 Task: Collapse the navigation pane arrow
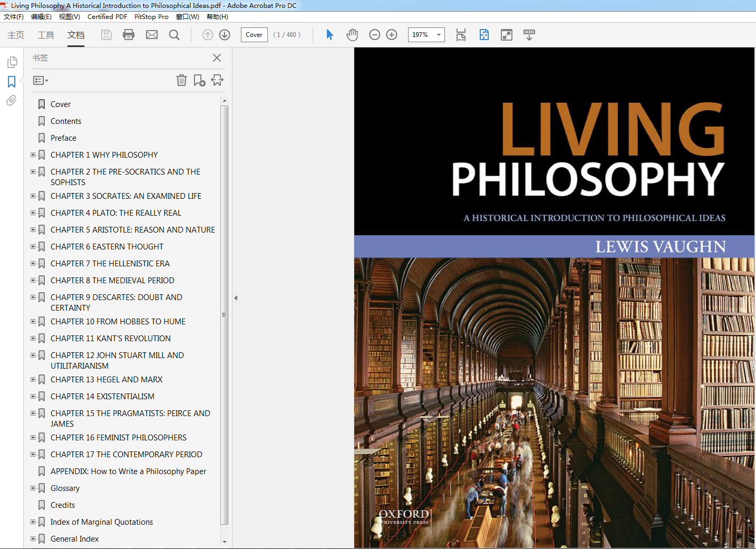[236, 298]
